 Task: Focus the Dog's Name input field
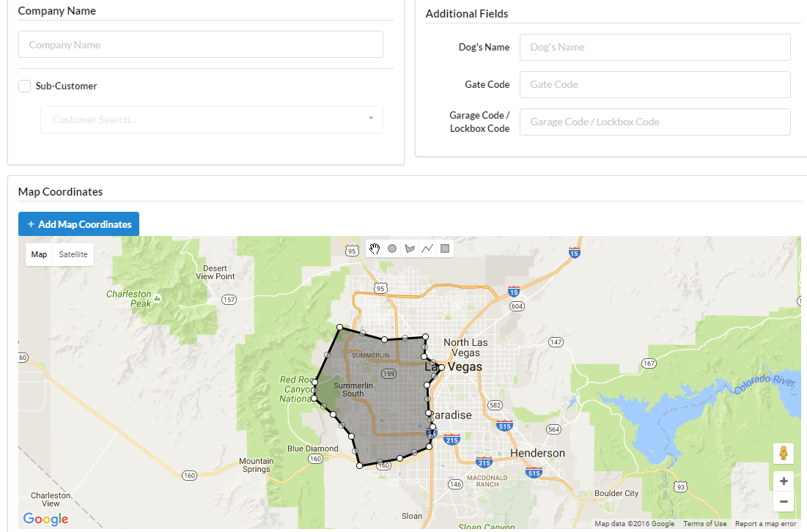point(655,48)
